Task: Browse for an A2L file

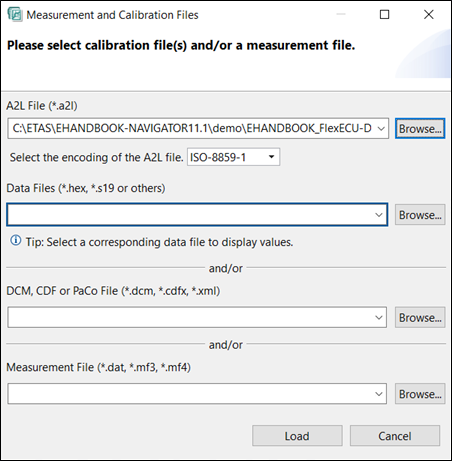Action: click(420, 128)
